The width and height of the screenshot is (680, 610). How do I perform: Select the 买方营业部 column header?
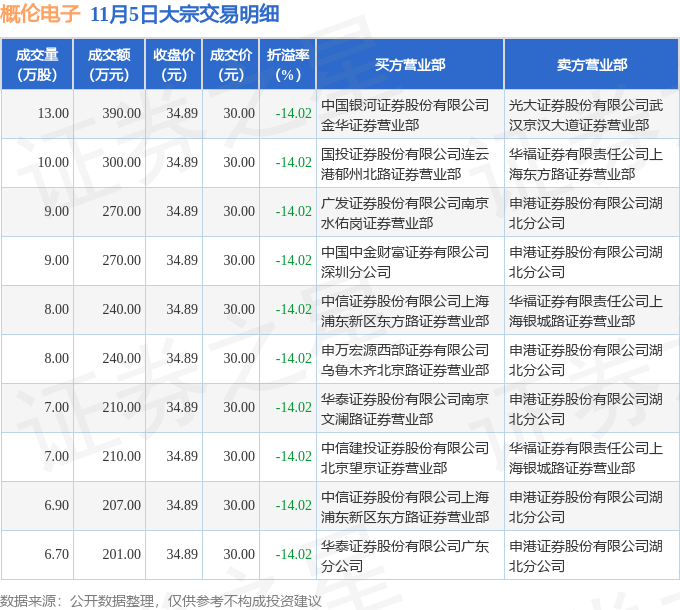point(410,65)
